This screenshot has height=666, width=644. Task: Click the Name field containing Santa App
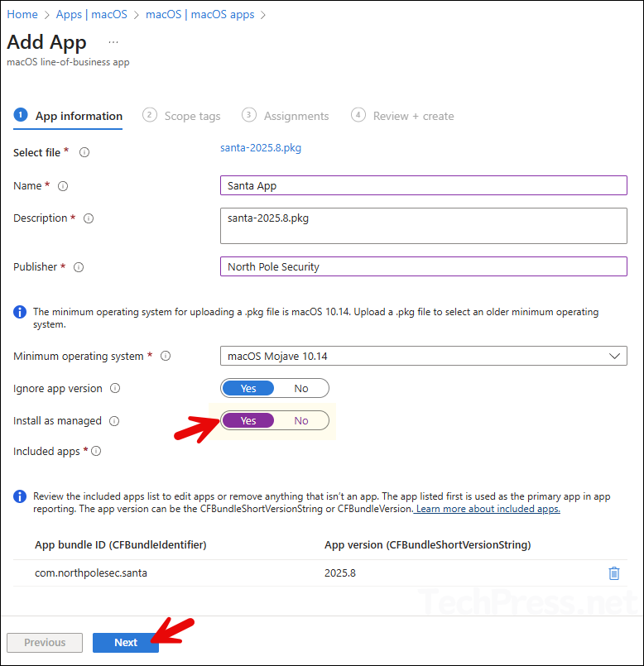tap(423, 185)
